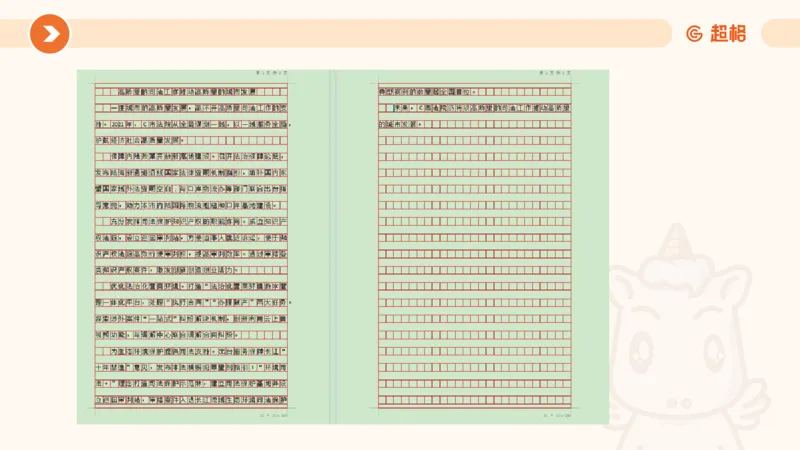Image resolution: width=800 pixels, height=450 pixels.
Task: Click the 超格 logo in the header
Action: click(x=716, y=34)
